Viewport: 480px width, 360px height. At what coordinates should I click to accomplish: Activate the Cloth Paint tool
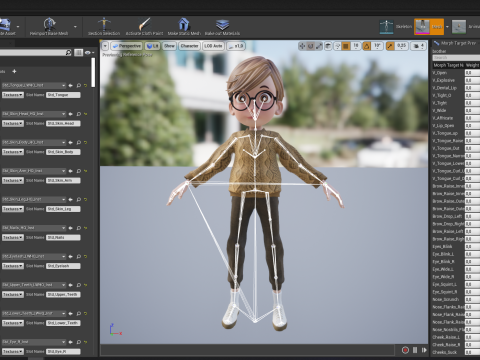pos(144,24)
